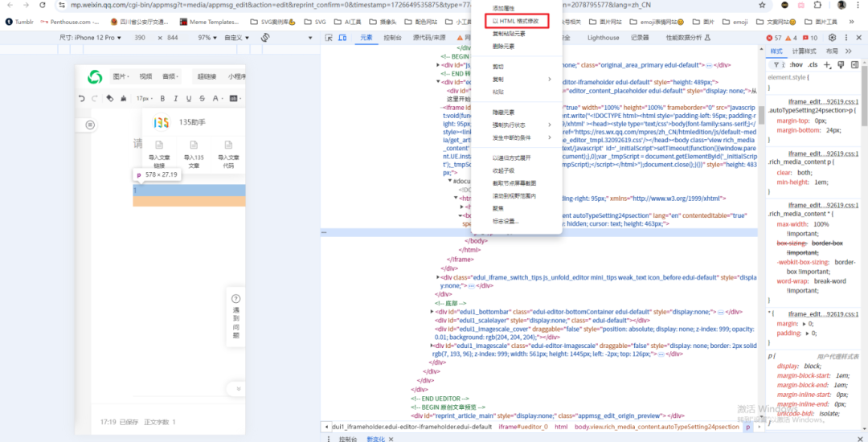Open the 97% zoom dropdown
The image size is (868, 442).
coord(207,38)
